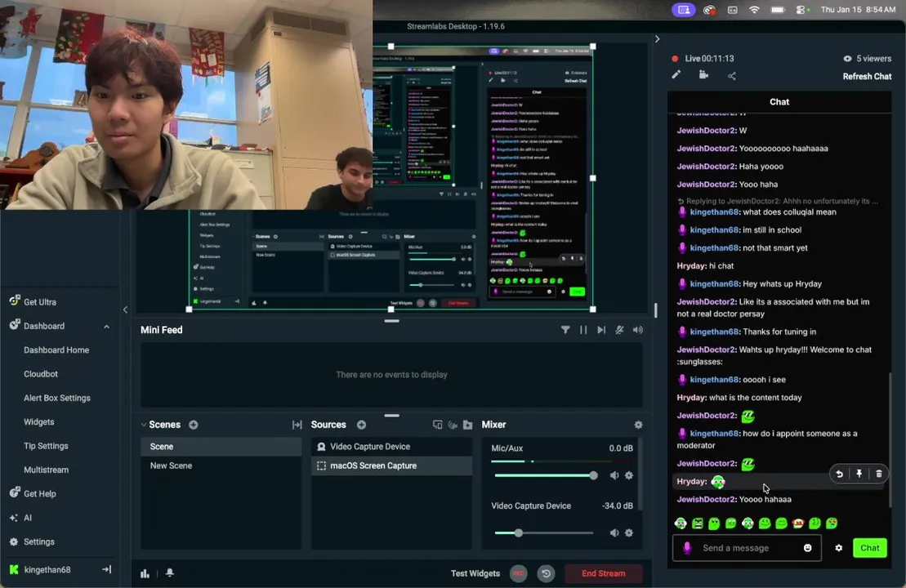This screenshot has height=588, width=906.
Task: Click the pencil edit stream info icon
Action: tap(676, 75)
